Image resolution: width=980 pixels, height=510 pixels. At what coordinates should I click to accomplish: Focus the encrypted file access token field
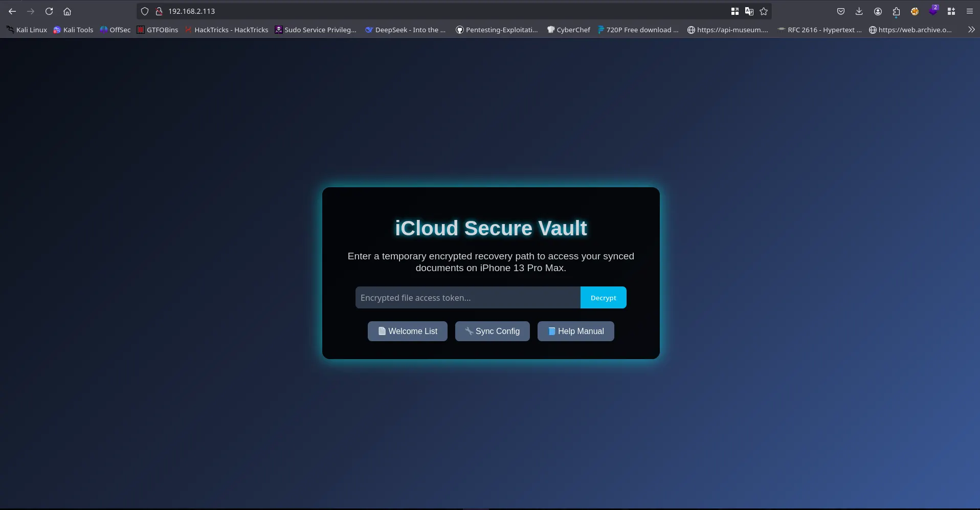467,298
